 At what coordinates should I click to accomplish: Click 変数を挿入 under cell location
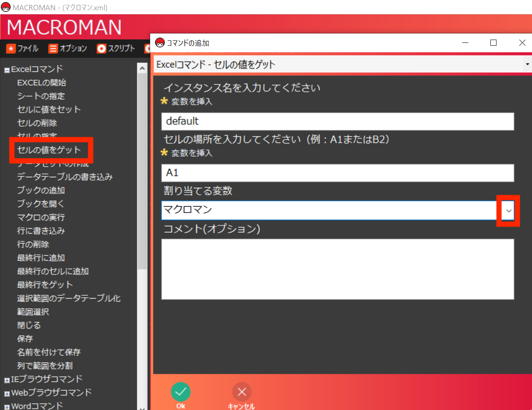(x=192, y=153)
